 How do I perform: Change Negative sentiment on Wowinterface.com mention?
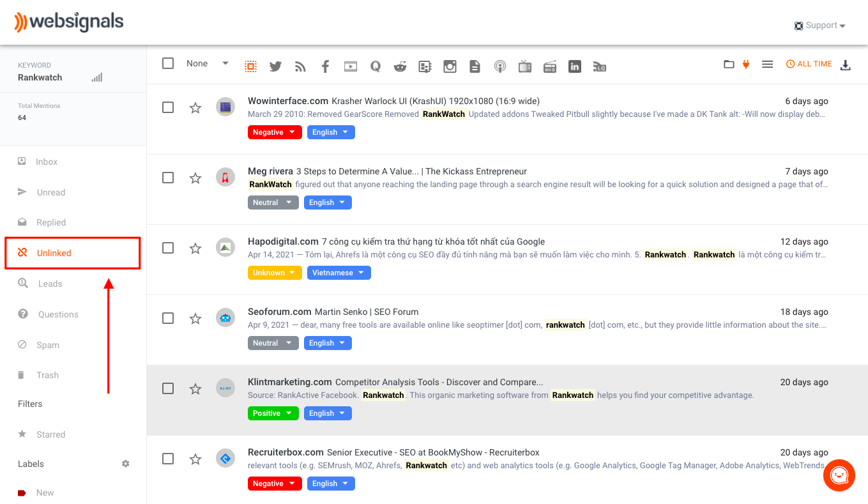click(275, 132)
